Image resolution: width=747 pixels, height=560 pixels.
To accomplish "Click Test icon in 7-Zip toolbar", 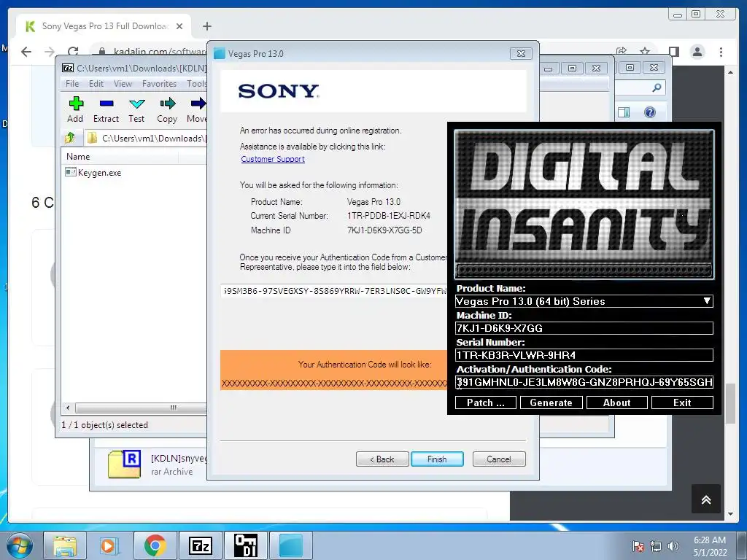I will click(136, 109).
